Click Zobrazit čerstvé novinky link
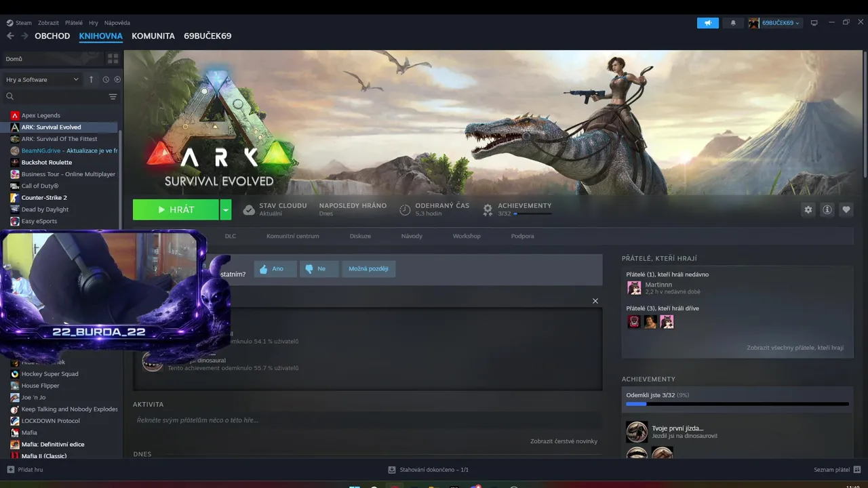Screen dimensions: 868x488 coord(564,441)
